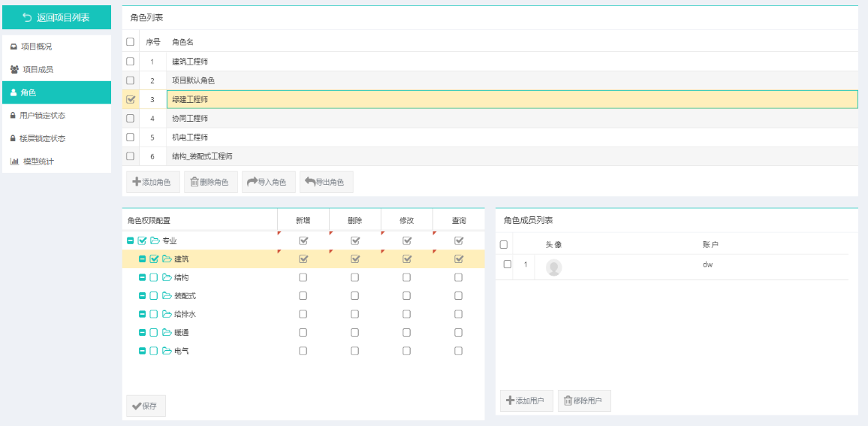Toggle the 修改 permission for 给排水

pos(407,314)
